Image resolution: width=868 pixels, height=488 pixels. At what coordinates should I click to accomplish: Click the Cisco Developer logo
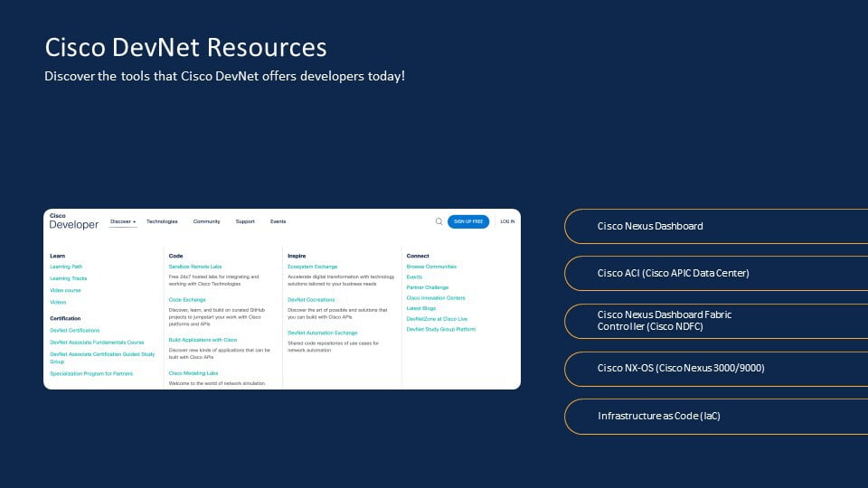[x=73, y=221]
